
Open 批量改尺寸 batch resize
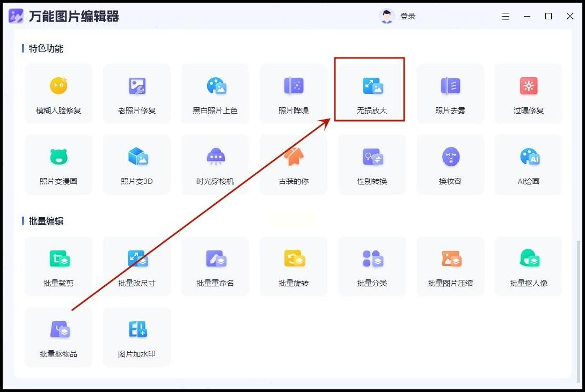pyautogui.click(x=137, y=267)
